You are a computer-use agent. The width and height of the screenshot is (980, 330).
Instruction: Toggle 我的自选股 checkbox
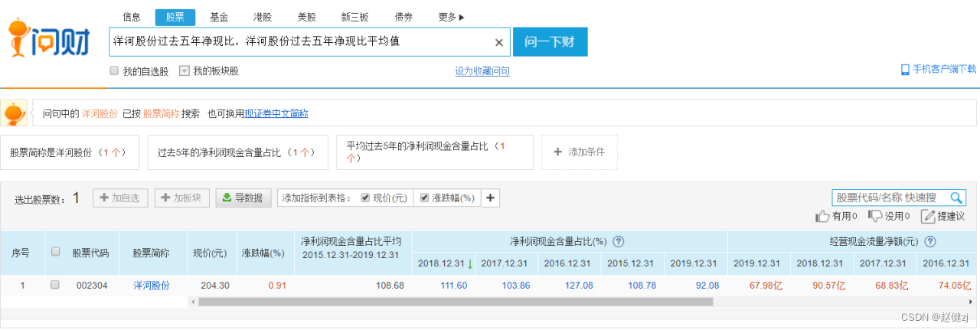114,70
